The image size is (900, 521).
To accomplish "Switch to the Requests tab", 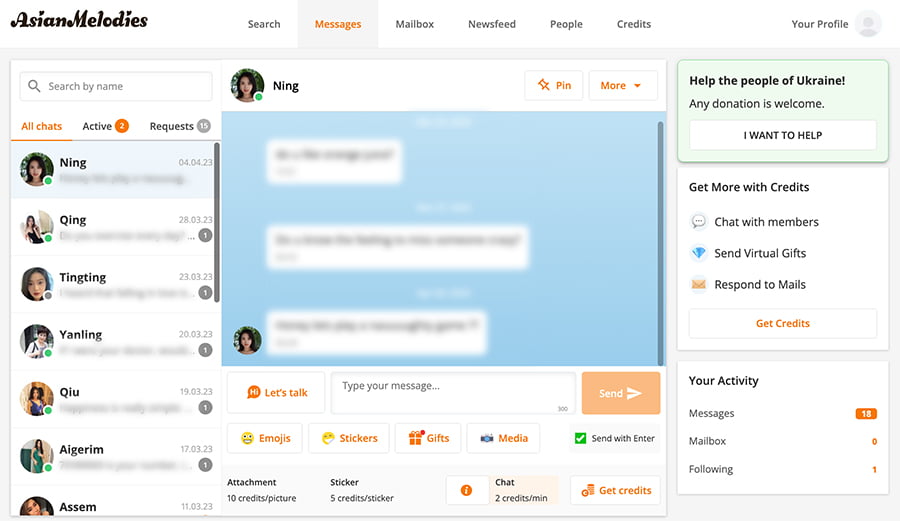I will tap(180, 126).
